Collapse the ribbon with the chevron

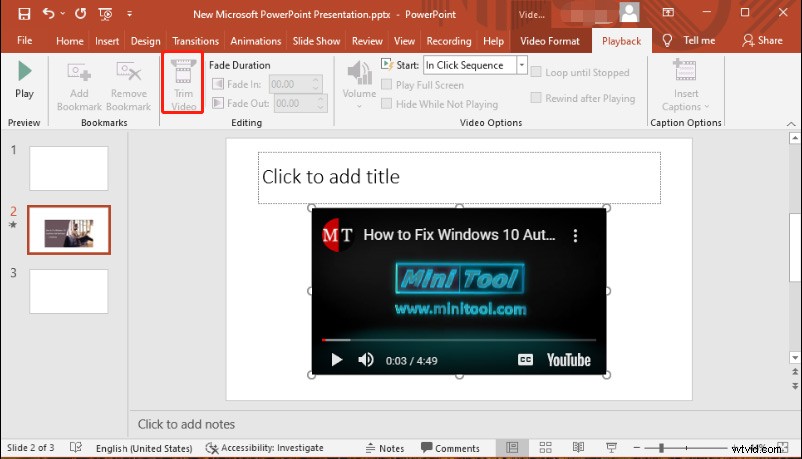791,123
